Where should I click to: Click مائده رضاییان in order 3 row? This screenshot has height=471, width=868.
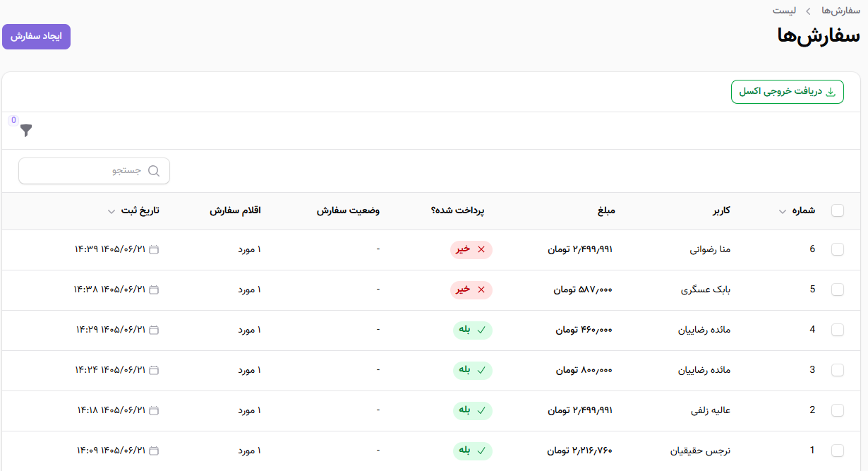click(x=704, y=370)
